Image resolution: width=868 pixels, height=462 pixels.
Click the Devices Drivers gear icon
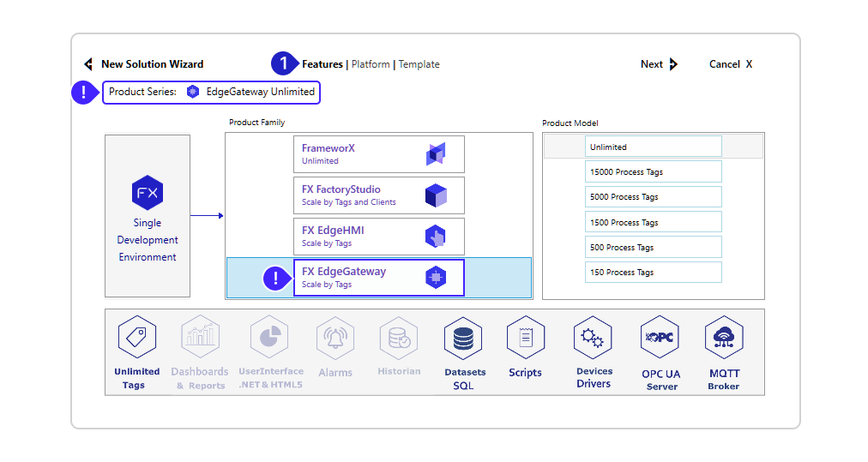click(593, 338)
